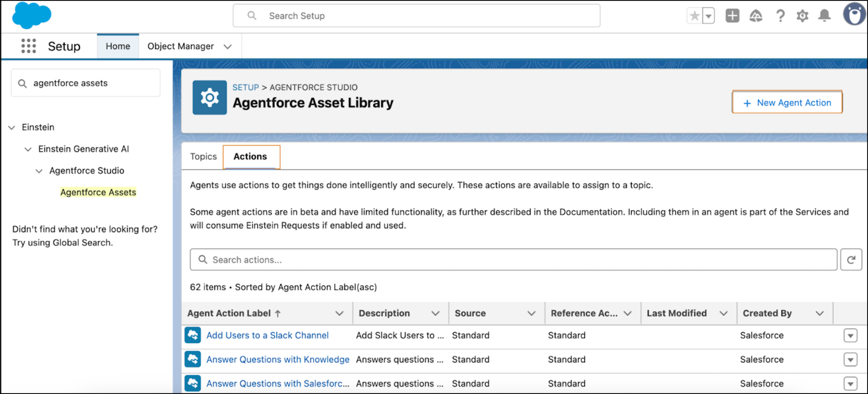
Task: Open Reference Ac... column menu chevron
Action: pos(628,313)
